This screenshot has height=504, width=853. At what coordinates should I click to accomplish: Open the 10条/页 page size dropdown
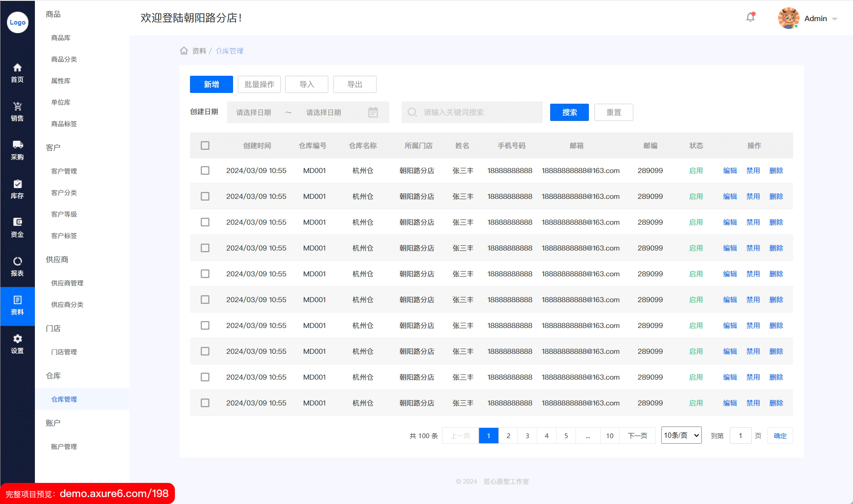[x=682, y=435]
